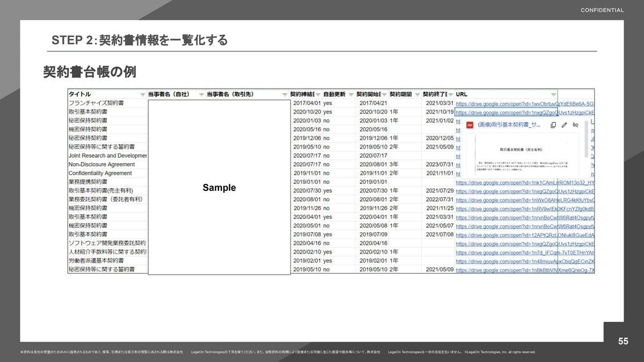Open the (画像)取引基本契約書 PDF title link
The image size is (644, 362).
(509, 125)
